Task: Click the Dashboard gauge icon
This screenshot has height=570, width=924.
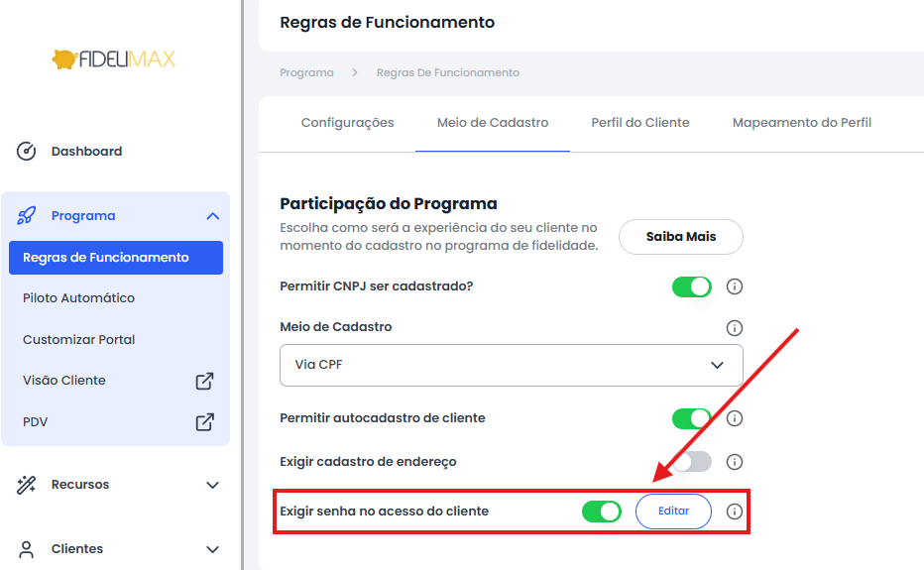Action: point(26,152)
